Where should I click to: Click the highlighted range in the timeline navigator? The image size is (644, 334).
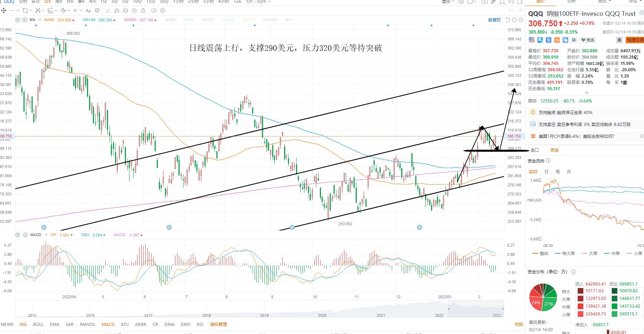pos(476,309)
